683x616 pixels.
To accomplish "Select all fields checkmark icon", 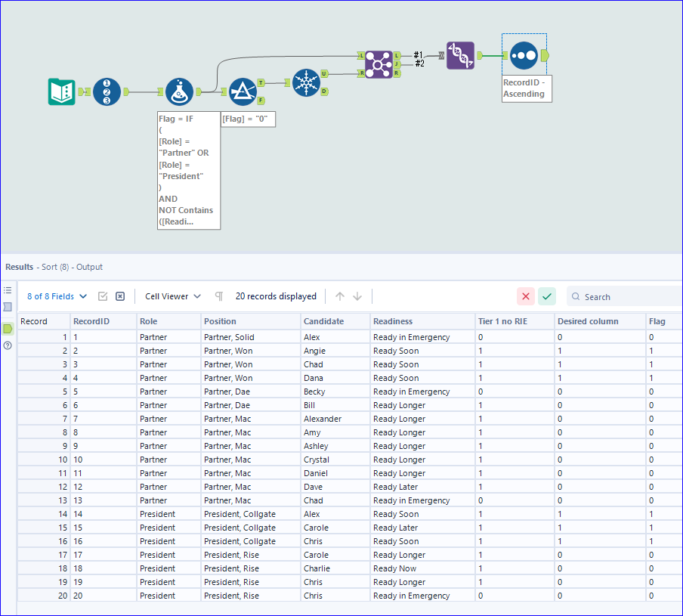I will [103, 296].
